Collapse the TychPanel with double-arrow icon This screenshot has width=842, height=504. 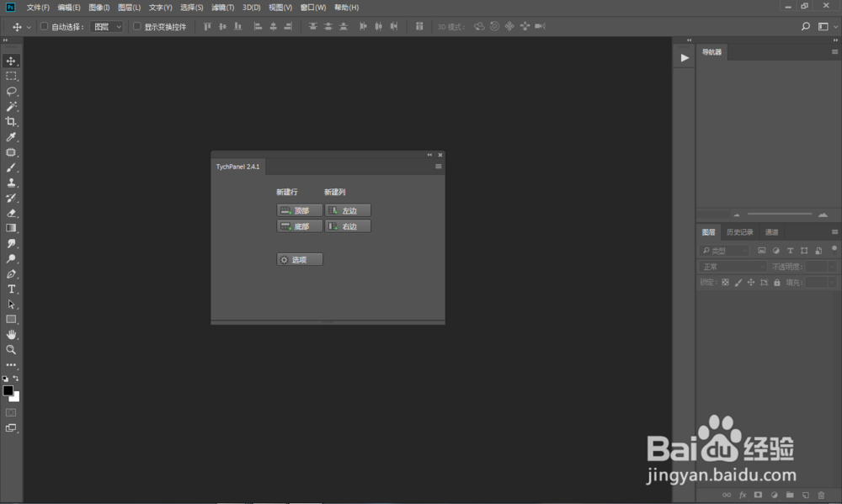tap(429, 155)
